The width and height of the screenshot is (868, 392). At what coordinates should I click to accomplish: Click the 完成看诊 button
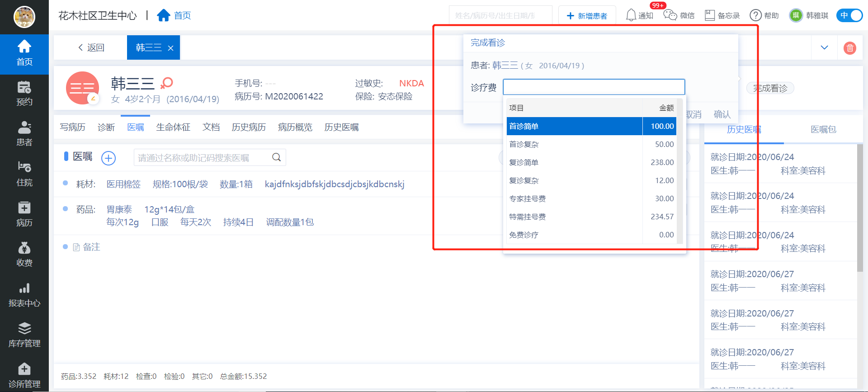(x=770, y=88)
